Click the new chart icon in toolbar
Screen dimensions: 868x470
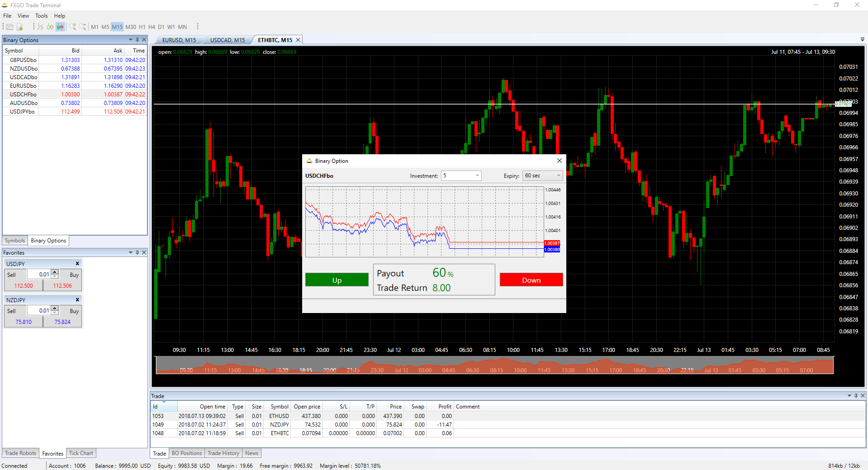pyautogui.click(x=9, y=27)
